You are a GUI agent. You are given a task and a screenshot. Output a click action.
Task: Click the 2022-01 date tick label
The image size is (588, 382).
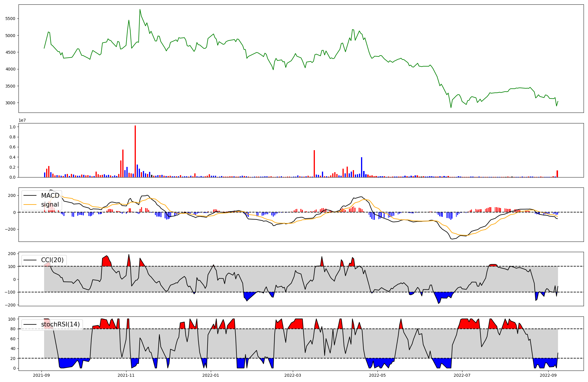point(211,375)
